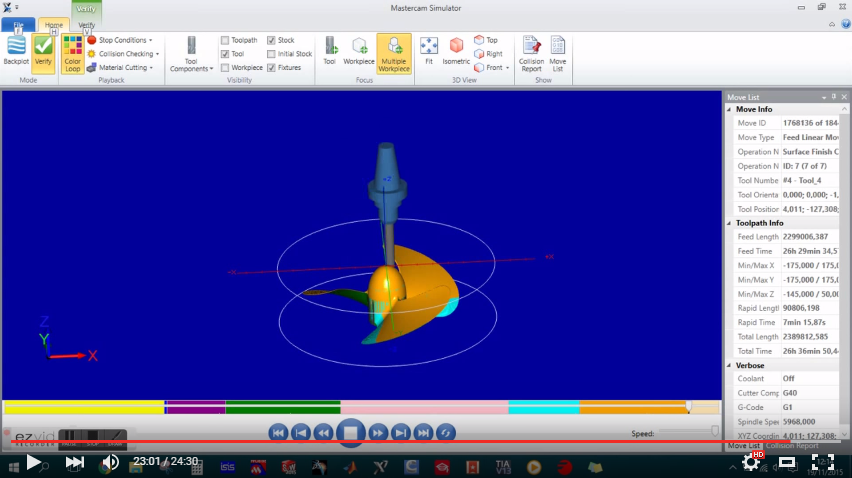Open Front view dropdown arrow
Viewport: 852px width, 478px height.
click(508, 68)
